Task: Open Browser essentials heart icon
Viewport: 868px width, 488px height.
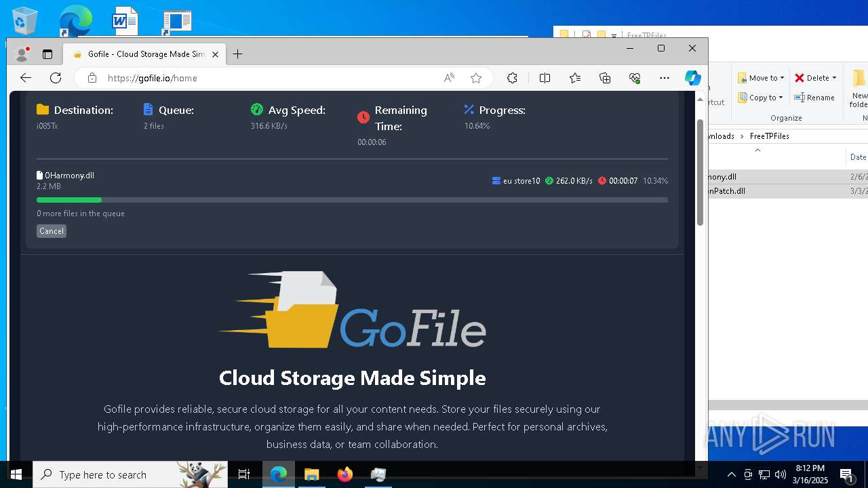Action: (x=635, y=78)
